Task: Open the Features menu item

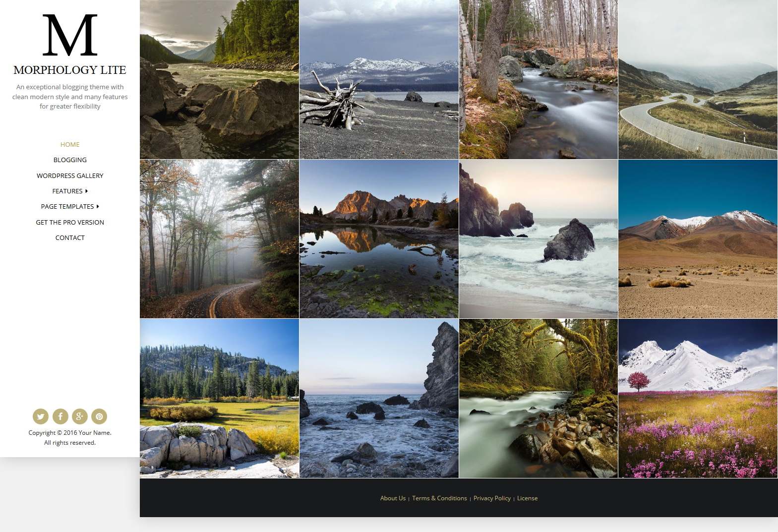Action: point(67,191)
